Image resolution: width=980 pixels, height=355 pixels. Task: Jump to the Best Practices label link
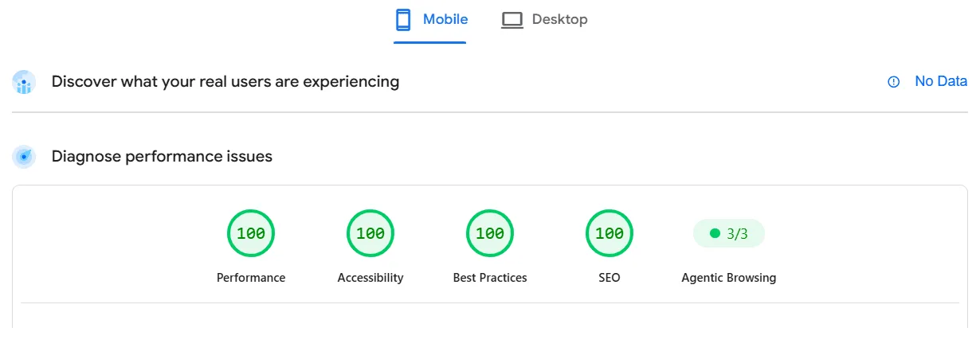490,278
